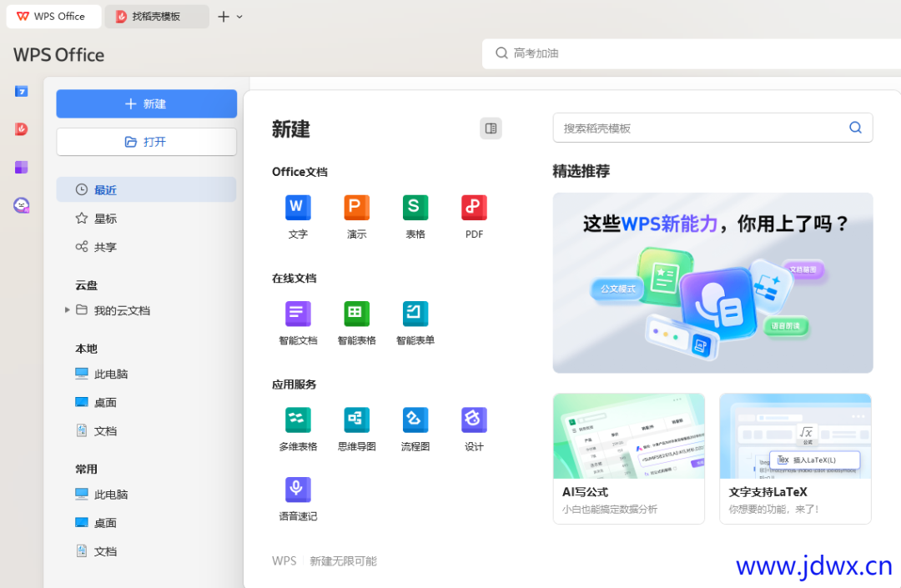Viewport: 901px width, 588px height.
Task: Open the tab list dropdown arrow
Action: click(x=239, y=17)
